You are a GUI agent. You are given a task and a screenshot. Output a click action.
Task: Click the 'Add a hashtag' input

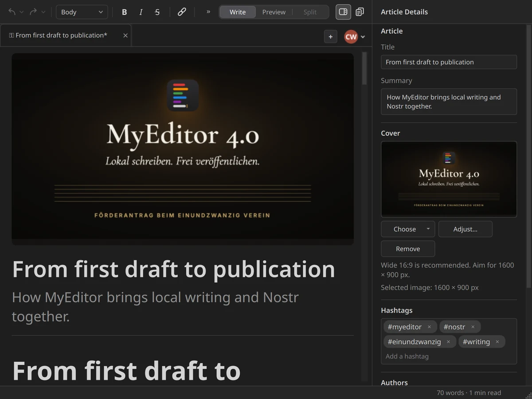(449, 356)
